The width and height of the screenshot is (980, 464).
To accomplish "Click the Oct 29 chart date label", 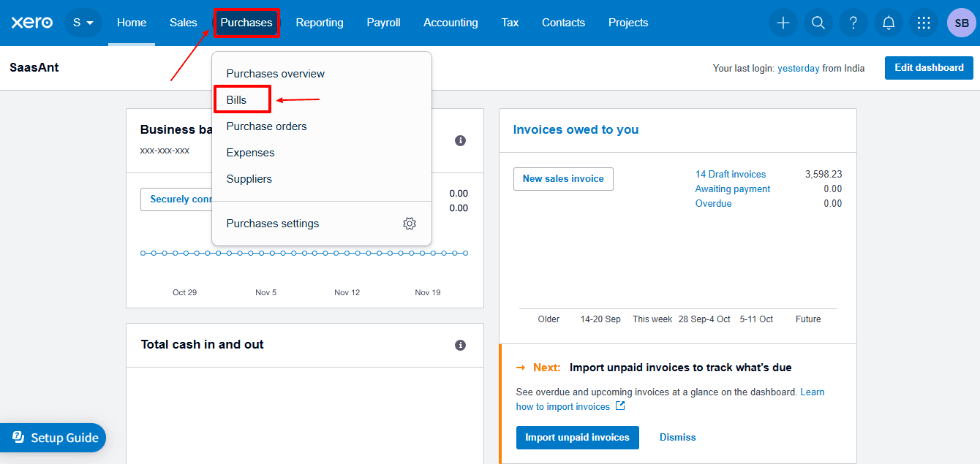I will point(184,292).
